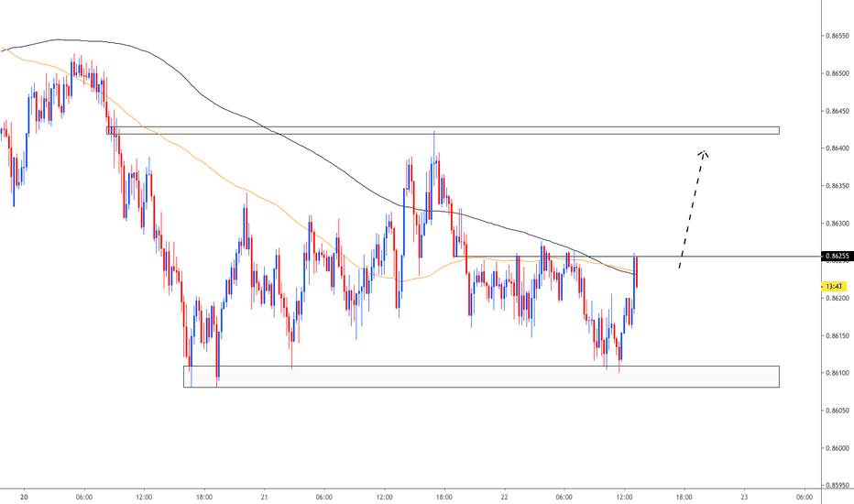854x504 pixels.
Task: Click the 0.86100 price axis label
Action: pos(836,373)
